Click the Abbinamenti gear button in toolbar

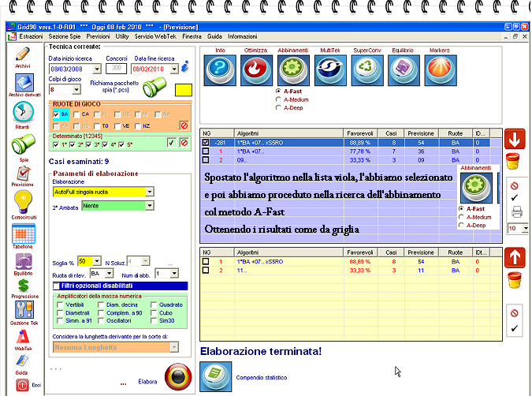pos(293,70)
